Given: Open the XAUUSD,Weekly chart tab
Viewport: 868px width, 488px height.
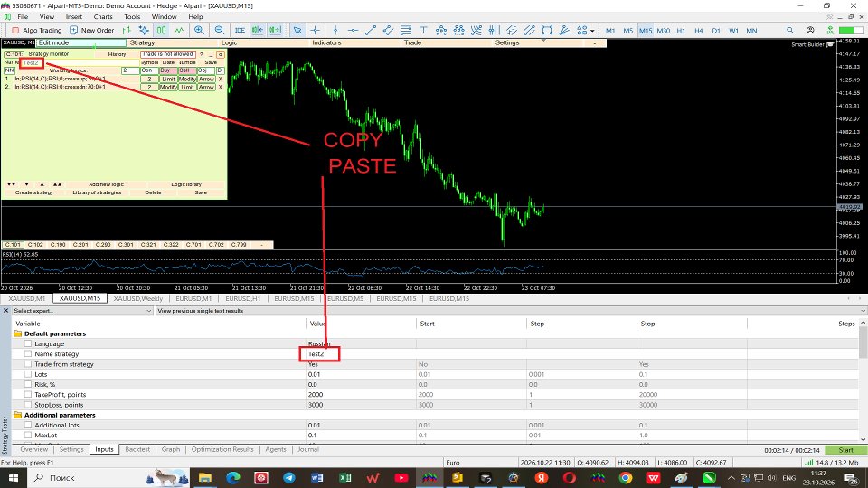Looking at the screenshot, I should point(137,298).
